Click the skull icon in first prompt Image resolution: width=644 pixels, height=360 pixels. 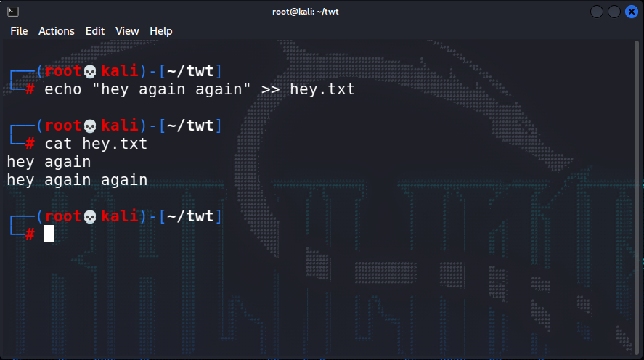point(90,72)
